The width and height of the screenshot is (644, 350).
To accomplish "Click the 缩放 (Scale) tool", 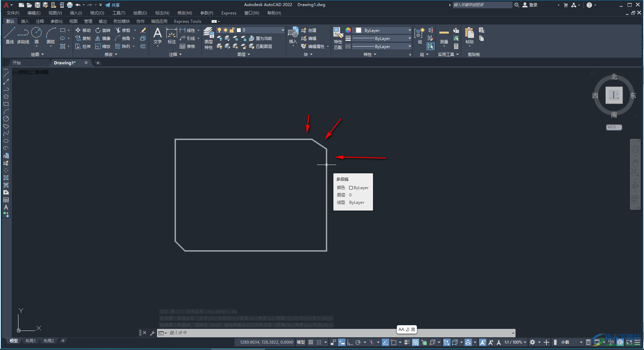I will coord(103,46).
